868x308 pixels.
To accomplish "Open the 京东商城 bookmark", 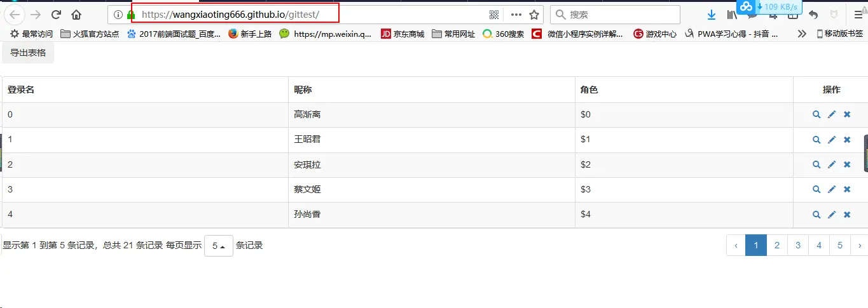I will point(403,34).
